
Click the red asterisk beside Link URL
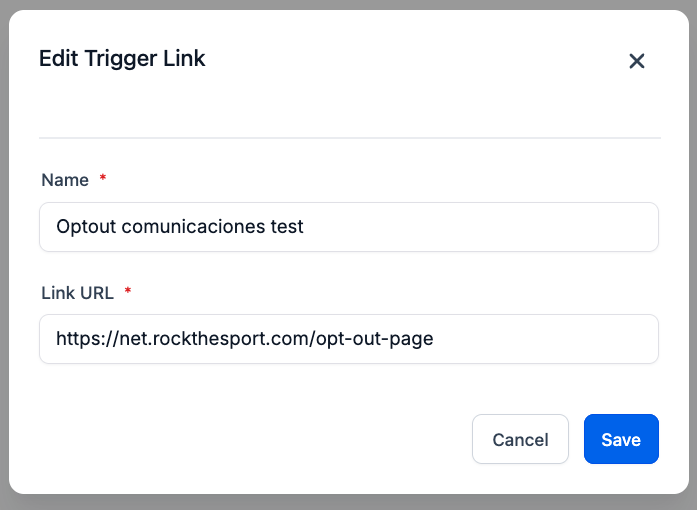[128, 290]
